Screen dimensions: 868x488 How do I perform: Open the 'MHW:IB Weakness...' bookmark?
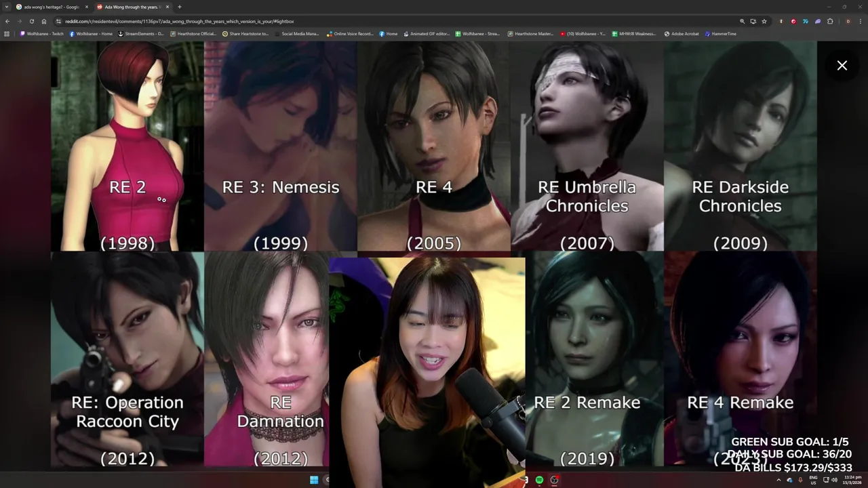point(634,33)
